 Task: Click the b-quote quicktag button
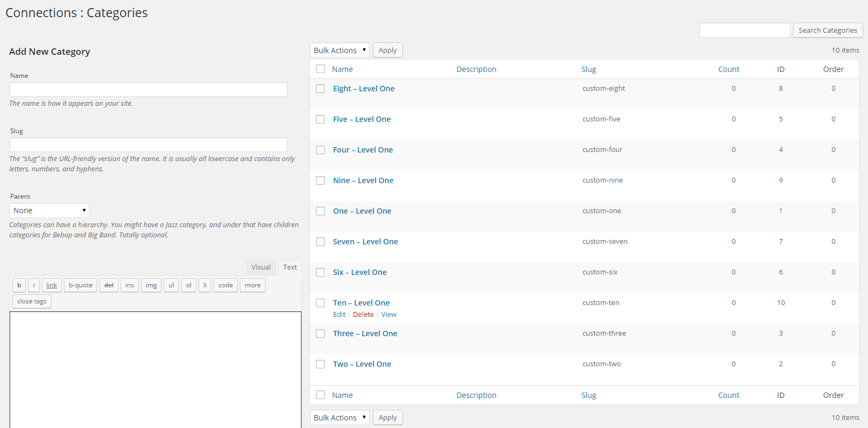80,285
